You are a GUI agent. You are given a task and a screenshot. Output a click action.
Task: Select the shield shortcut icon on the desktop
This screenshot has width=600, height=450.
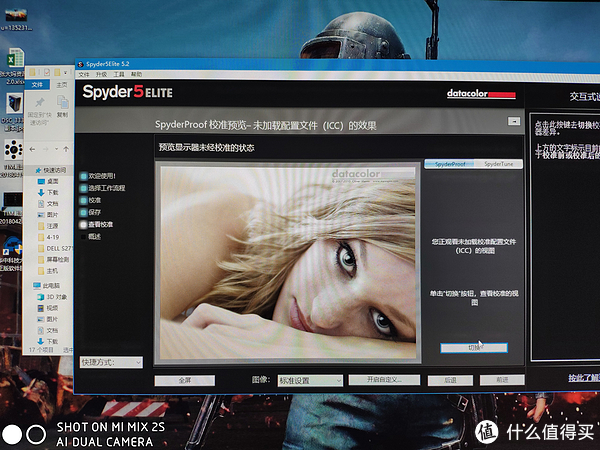click(x=12, y=247)
